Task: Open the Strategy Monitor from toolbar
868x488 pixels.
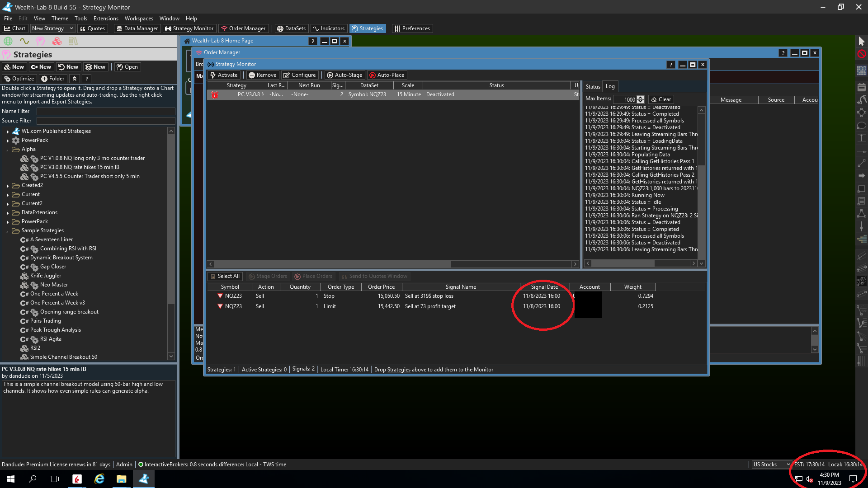Action: (189, 28)
